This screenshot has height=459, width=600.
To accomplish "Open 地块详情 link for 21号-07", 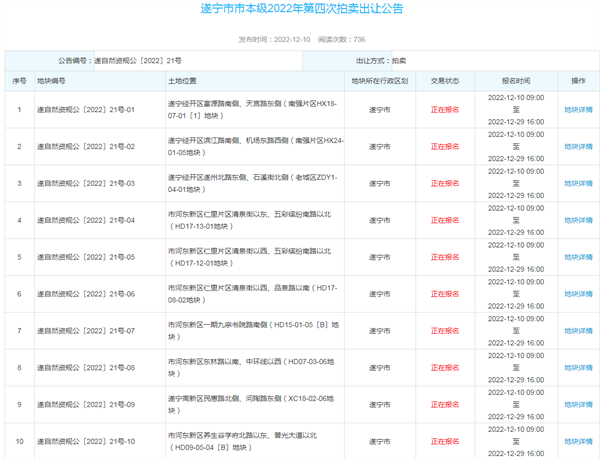I will (578, 331).
